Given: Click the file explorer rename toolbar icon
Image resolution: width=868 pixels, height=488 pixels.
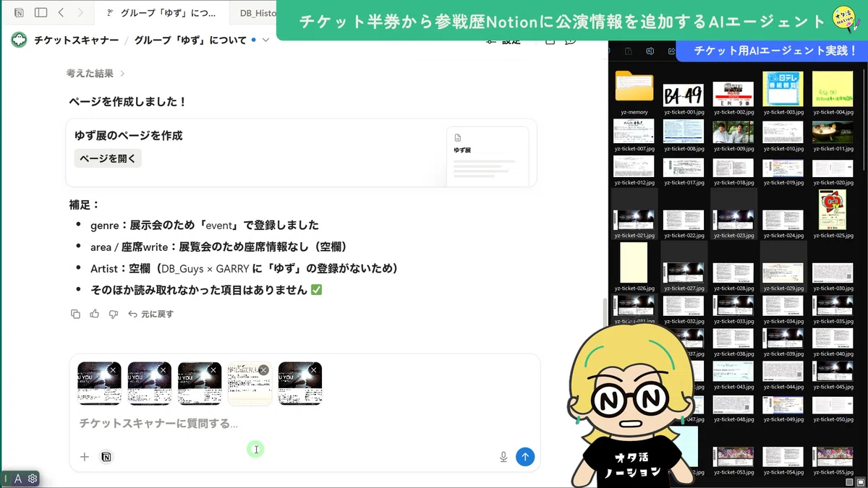Looking at the screenshot, I should click(x=650, y=51).
